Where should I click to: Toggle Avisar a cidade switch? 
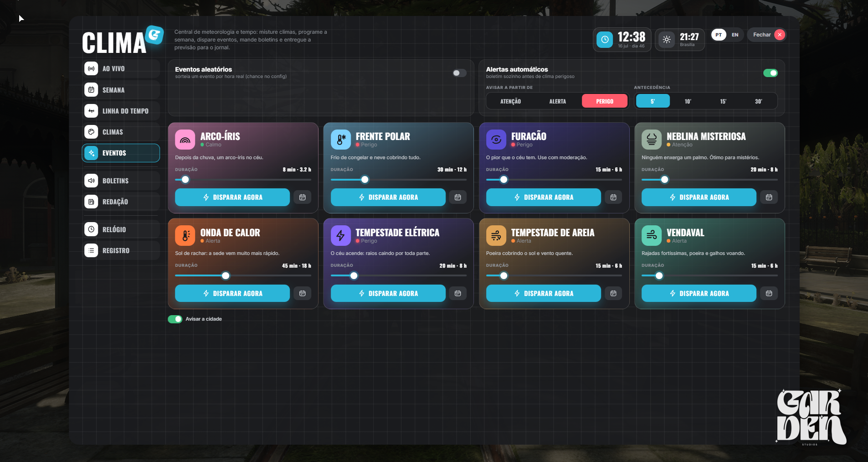coord(175,319)
